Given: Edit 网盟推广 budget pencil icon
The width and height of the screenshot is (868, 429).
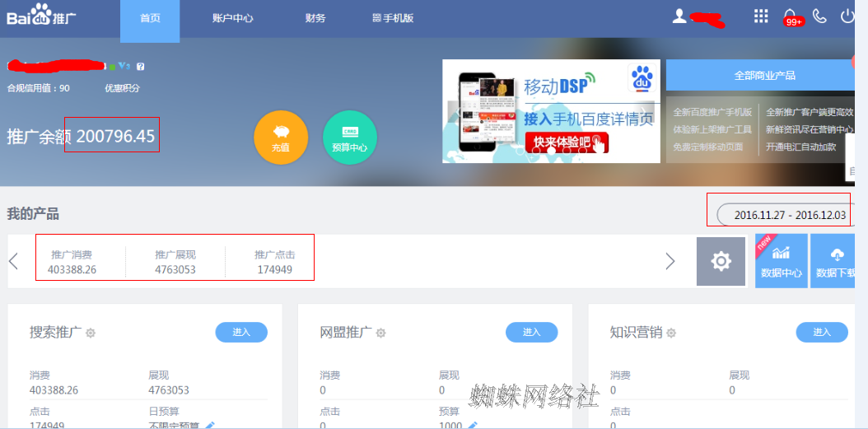Looking at the screenshot, I should coord(472,425).
